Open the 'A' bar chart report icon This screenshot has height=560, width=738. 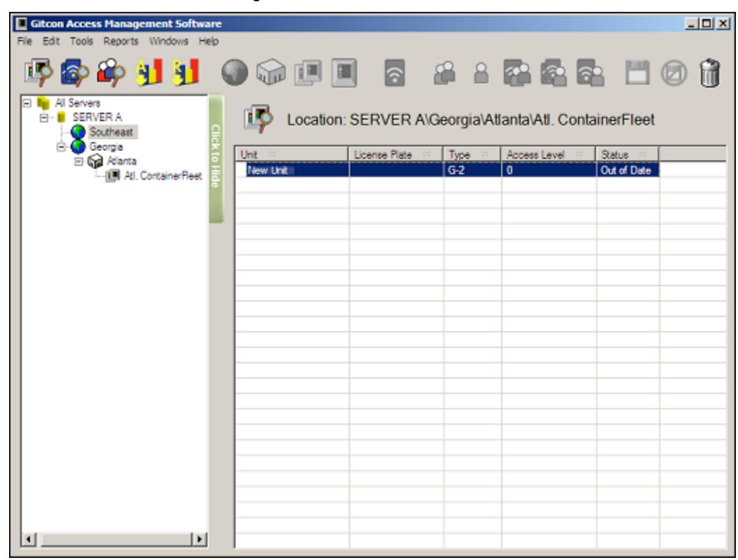[x=149, y=72]
